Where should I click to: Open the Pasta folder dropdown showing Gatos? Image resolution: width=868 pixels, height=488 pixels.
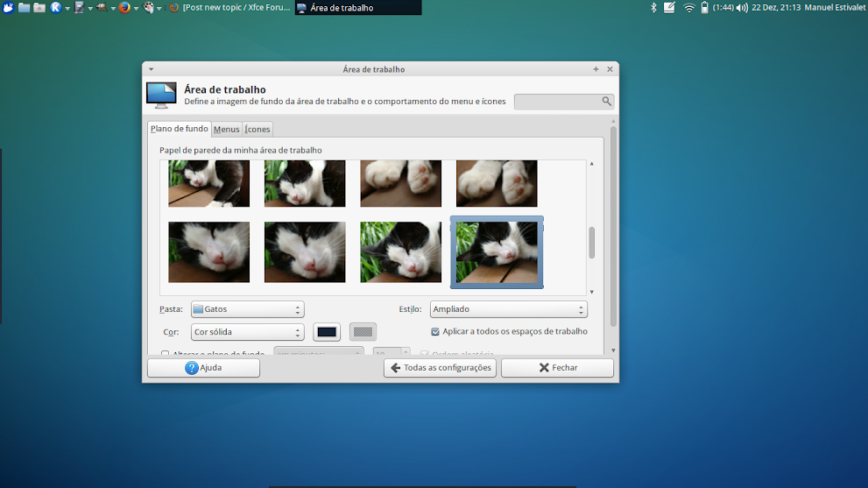248,309
